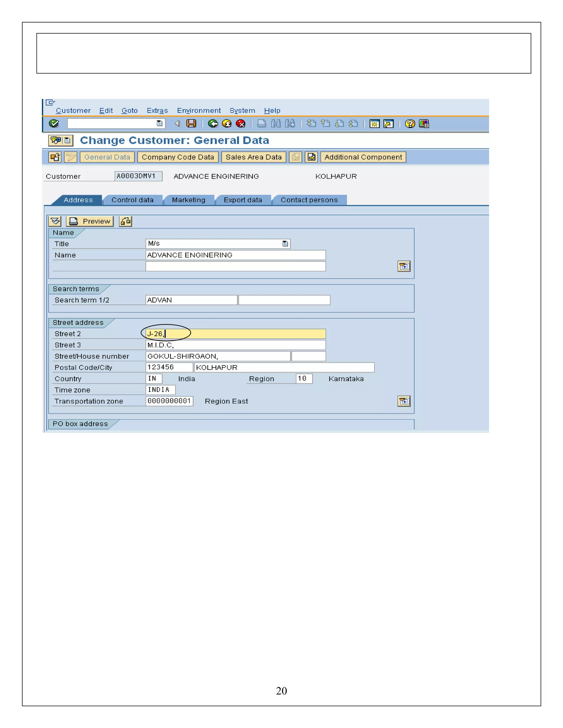This screenshot has height=728, width=563.
Task: Click the Sales Area Data button
Action: tap(253, 157)
